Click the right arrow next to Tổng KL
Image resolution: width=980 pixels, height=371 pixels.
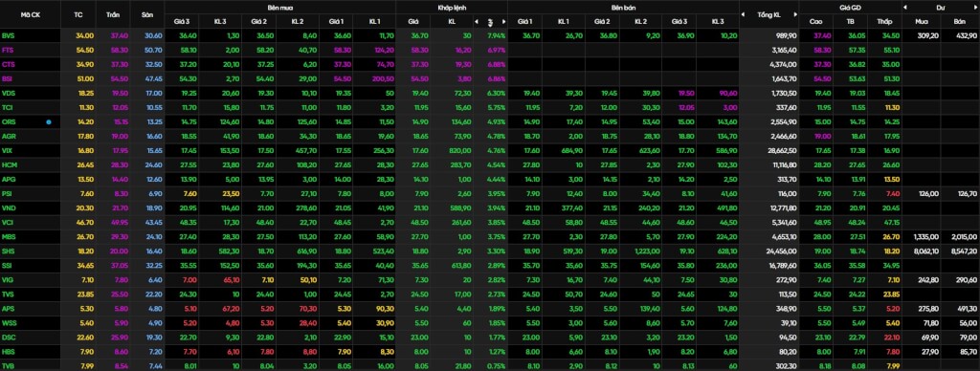click(x=795, y=14)
